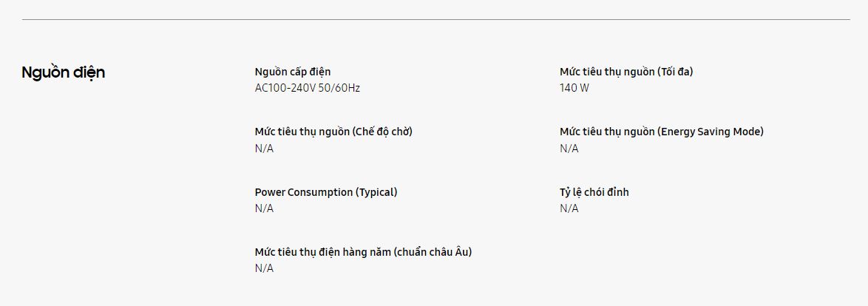Click the Mức tiêu thụ nguồn (Chế độ chờ) label

333,132
